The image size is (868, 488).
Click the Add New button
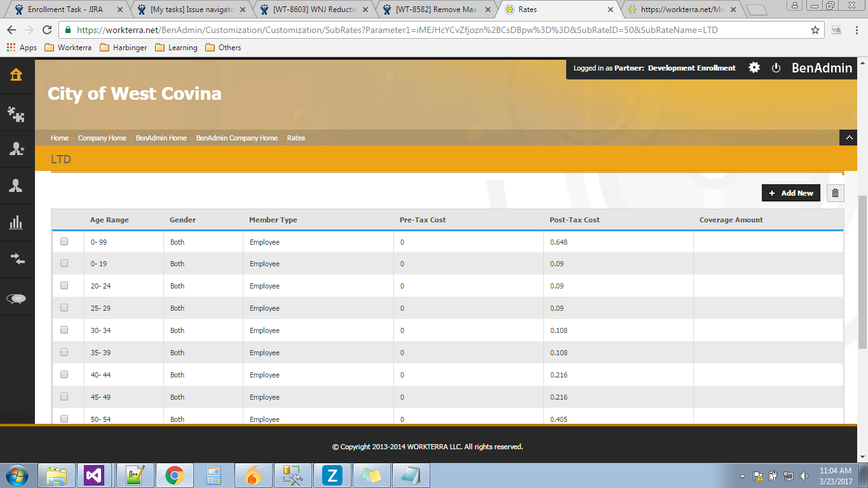[x=790, y=193]
